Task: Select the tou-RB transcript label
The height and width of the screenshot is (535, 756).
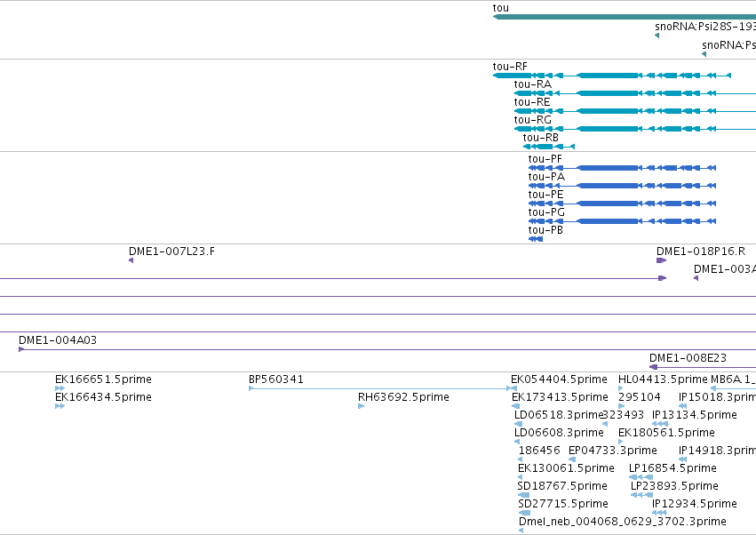Action: coord(540,138)
